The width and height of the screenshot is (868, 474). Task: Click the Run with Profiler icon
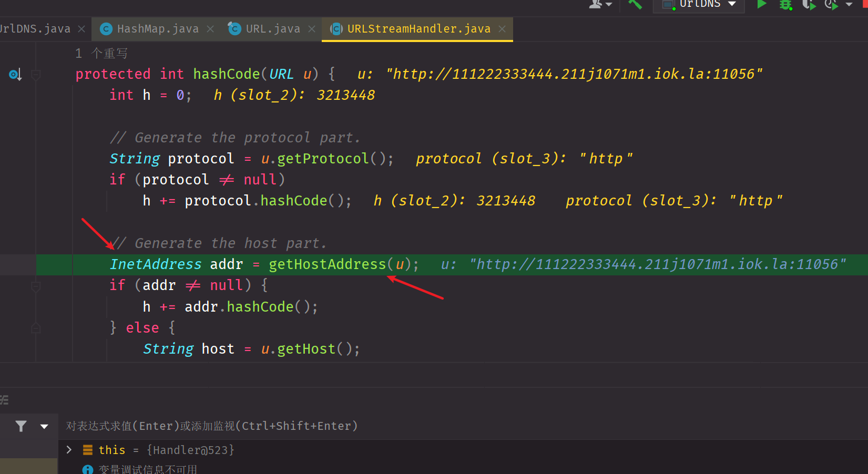tap(831, 5)
